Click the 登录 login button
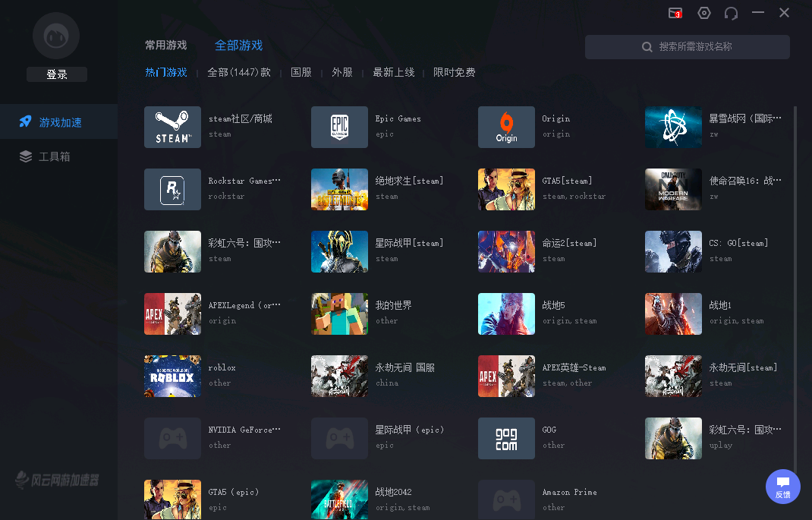The image size is (812, 520). pos(57,74)
